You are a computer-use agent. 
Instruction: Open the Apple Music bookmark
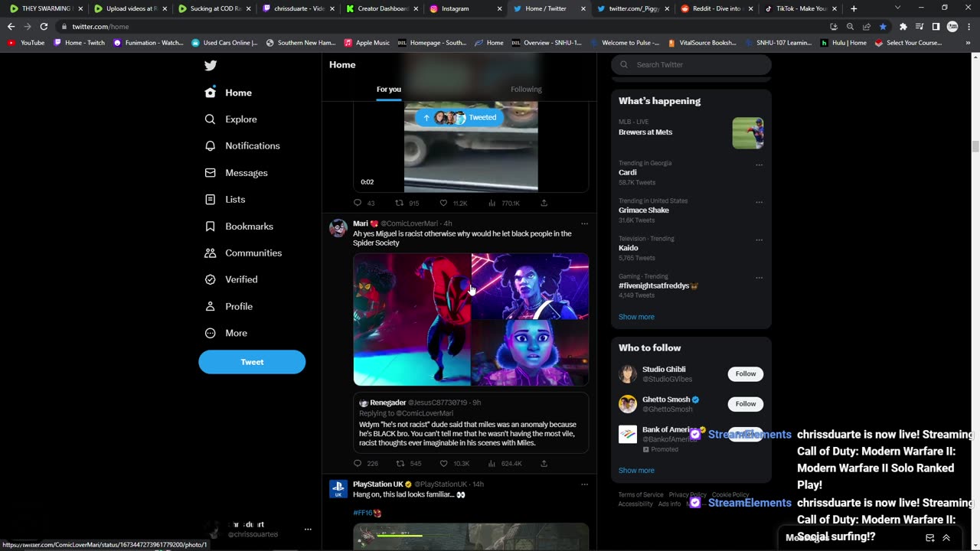tap(367, 43)
